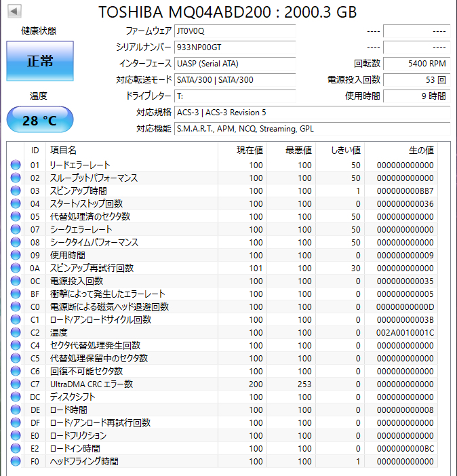
Task: Click status orb for F0 ヘッドフライング時間
Action: click(16, 462)
